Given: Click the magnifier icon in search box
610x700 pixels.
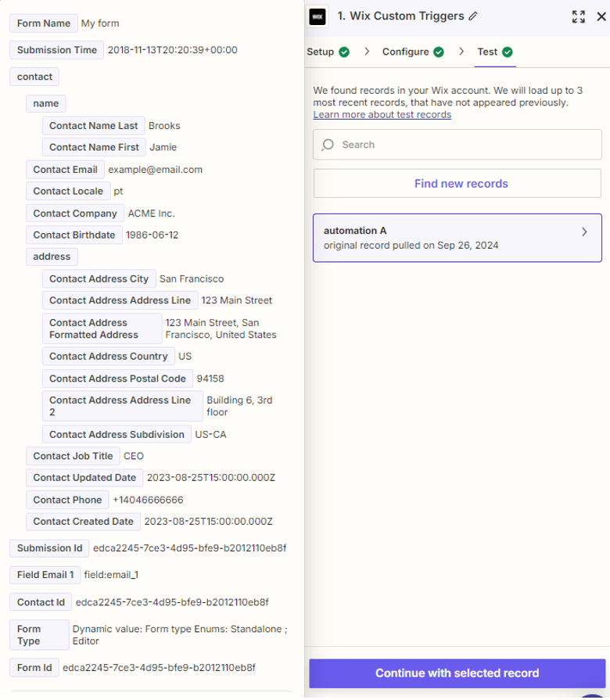Looking at the screenshot, I should tap(328, 145).
